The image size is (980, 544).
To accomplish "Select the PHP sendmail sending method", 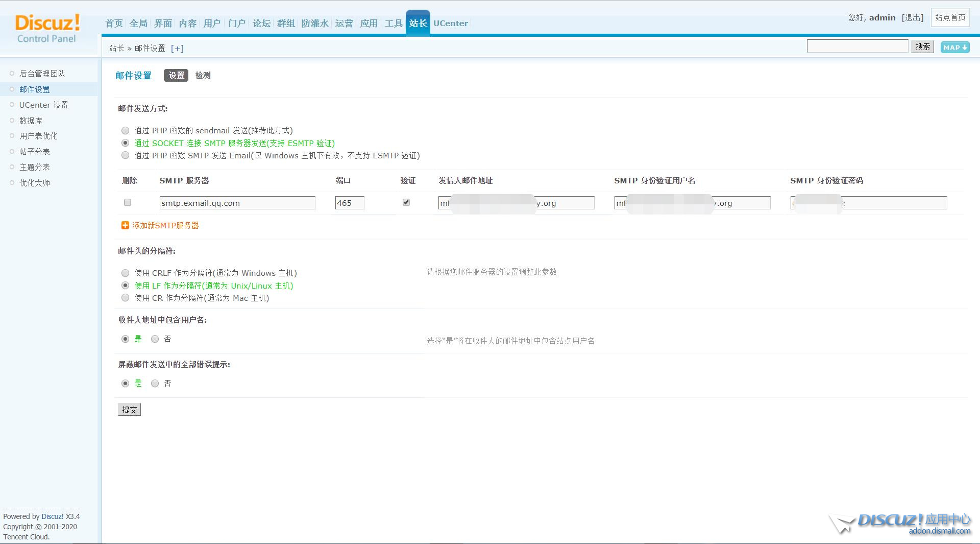I will tap(126, 131).
